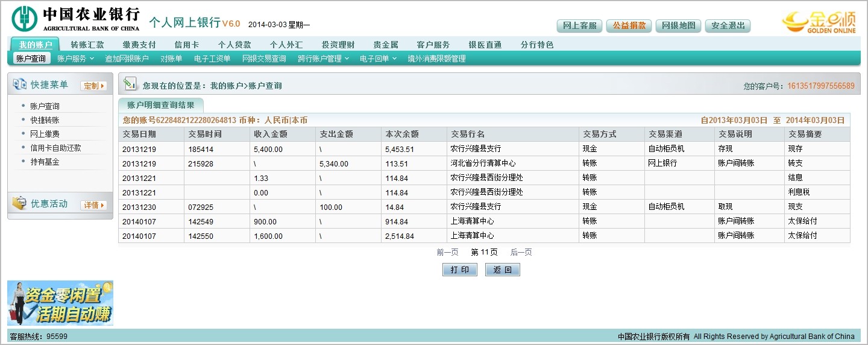Open 快捷转账 in quick menu
Viewport: 868px width, 345px height.
tap(45, 120)
